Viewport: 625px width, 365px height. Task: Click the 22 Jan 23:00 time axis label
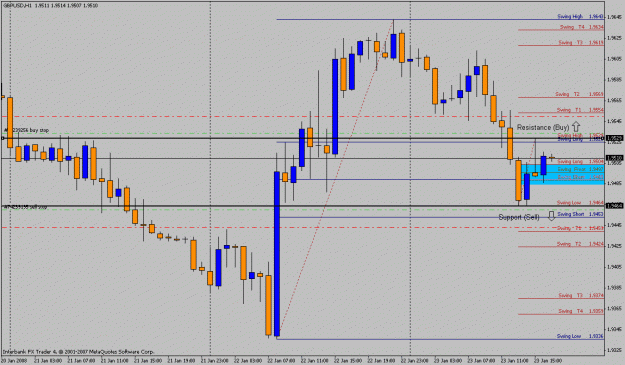[x=415, y=361]
